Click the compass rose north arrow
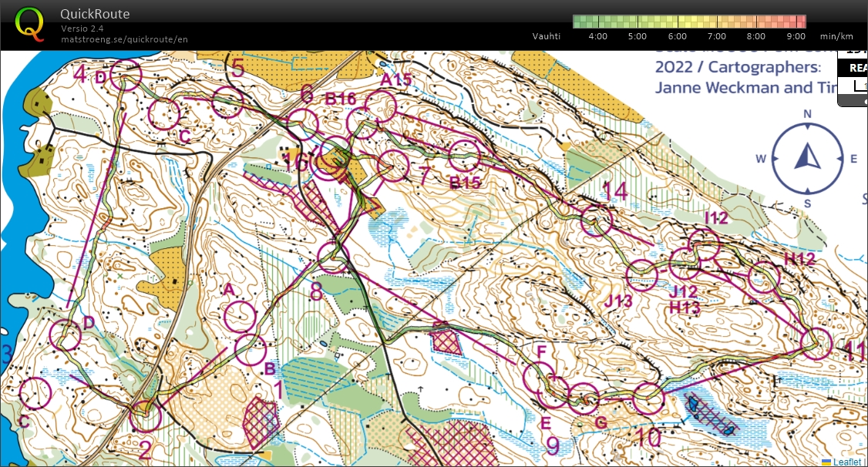 [x=807, y=156]
